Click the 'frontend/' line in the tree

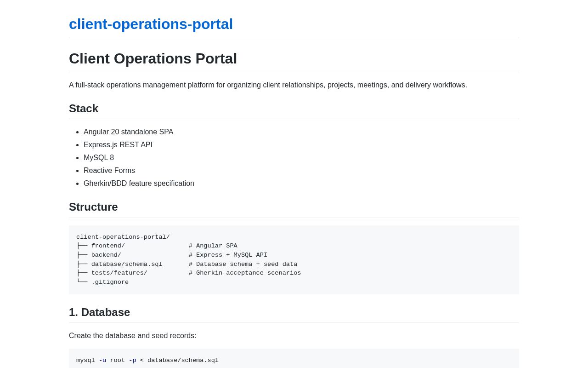point(108,246)
